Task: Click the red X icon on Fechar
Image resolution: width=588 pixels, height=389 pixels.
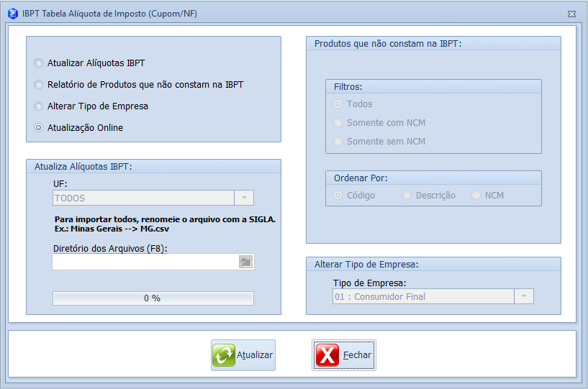Action: click(x=327, y=355)
